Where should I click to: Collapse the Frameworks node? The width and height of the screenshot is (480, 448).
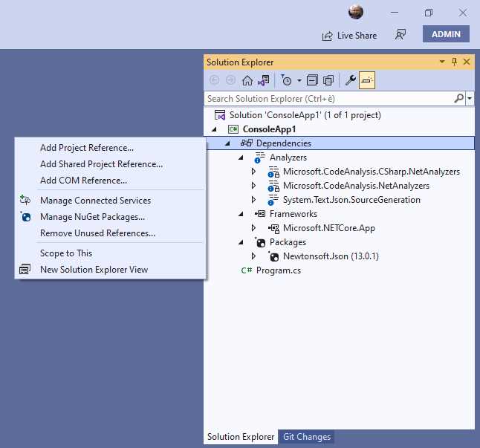point(241,214)
